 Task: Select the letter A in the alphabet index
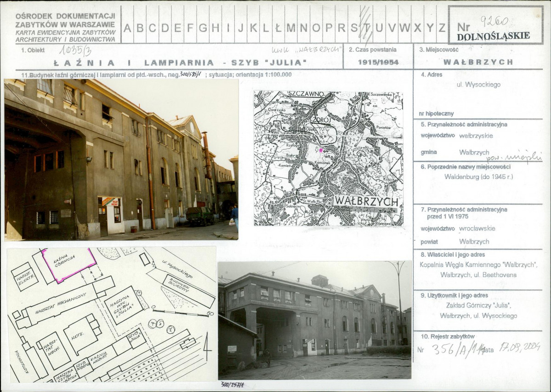tap(127, 28)
